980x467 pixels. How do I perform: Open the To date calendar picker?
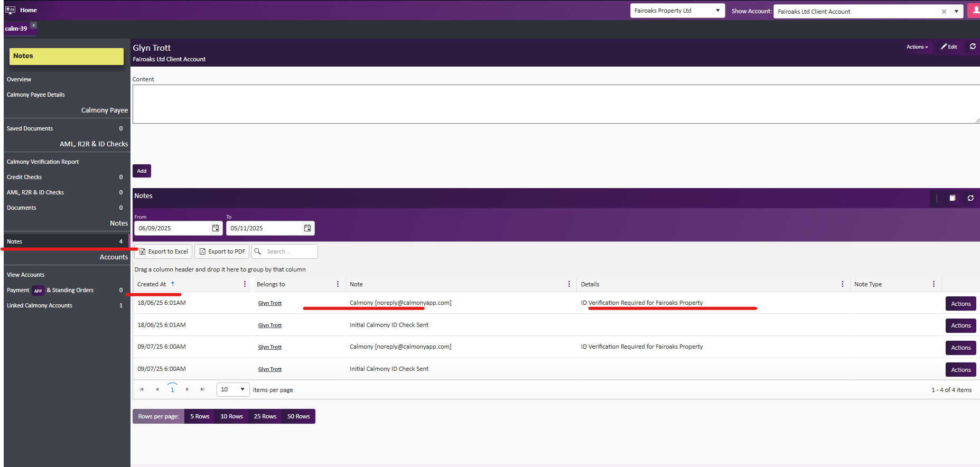[x=307, y=228]
